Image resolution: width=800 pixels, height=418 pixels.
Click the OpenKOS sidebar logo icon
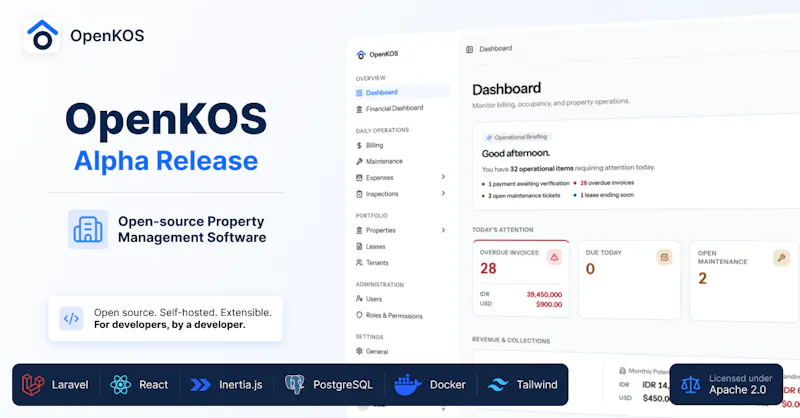point(361,54)
